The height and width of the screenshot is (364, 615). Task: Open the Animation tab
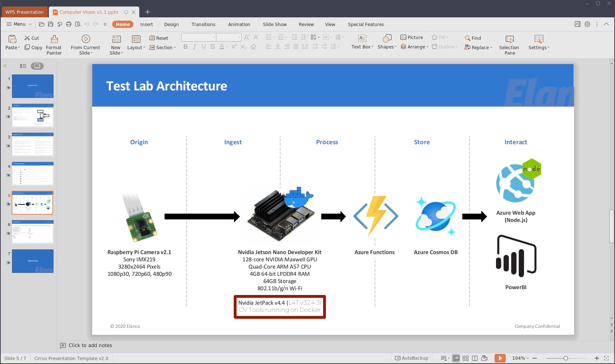tap(239, 24)
